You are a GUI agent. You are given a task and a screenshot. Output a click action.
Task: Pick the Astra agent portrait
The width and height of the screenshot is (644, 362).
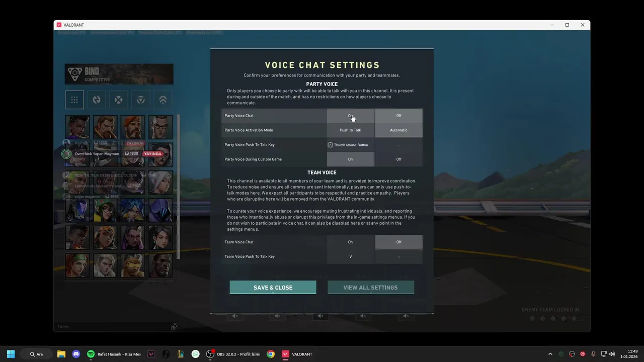77,127
